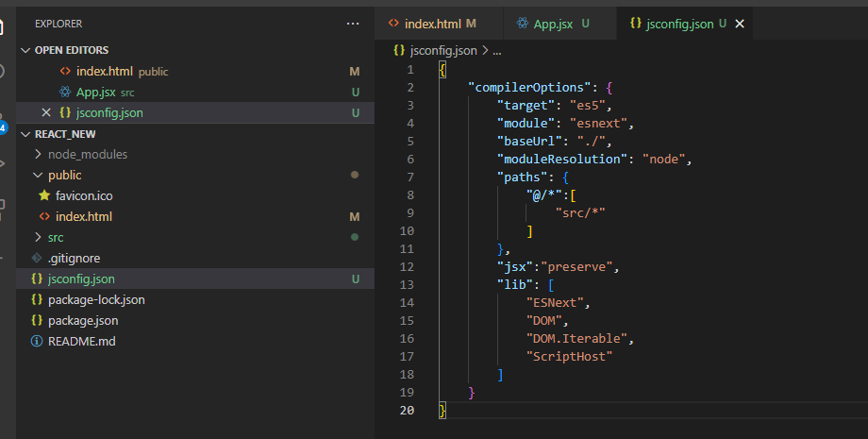Click the "es5" target value

point(588,105)
